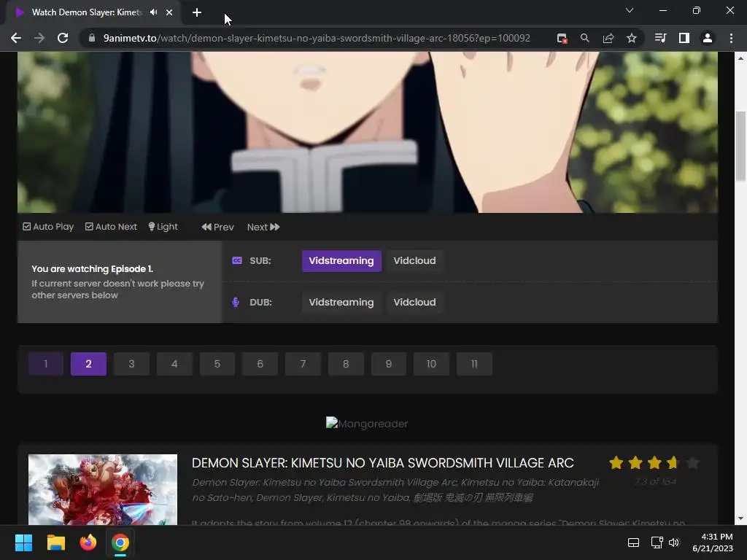The height and width of the screenshot is (560, 747).
Task: Go to previous episode with Prev
Action: coord(217,227)
